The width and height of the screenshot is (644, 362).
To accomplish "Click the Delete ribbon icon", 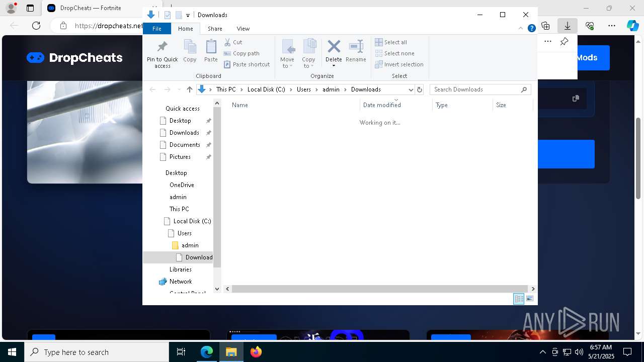I will [x=334, y=47].
